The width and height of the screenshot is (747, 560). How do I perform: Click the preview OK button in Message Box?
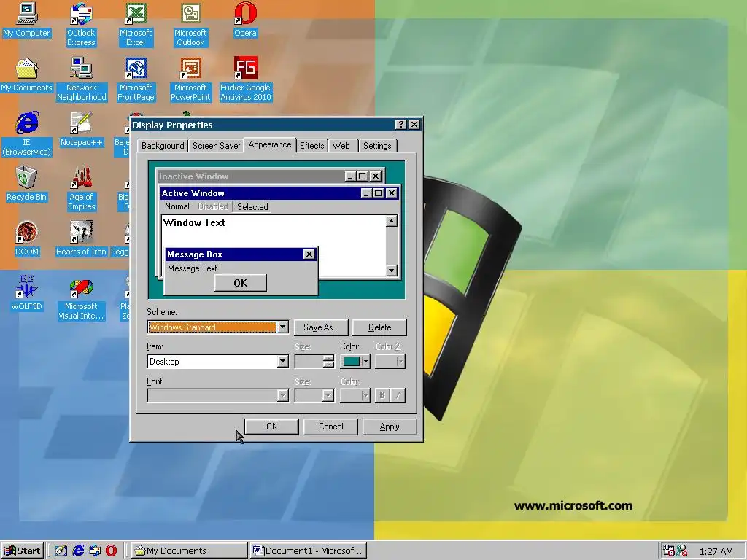point(241,283)
